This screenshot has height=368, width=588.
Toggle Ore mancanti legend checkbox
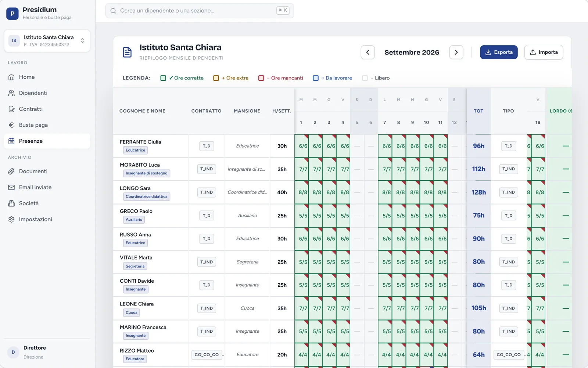261,78
